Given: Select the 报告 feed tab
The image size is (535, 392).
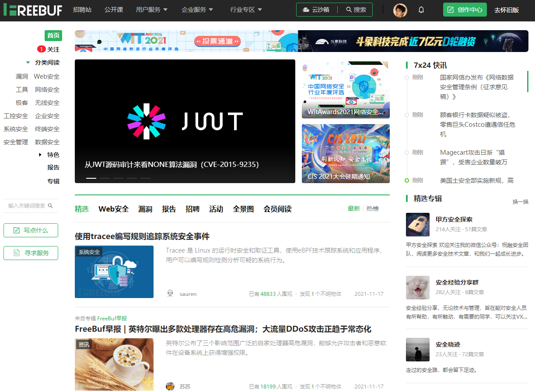Looking at the screenshot, I should (x=169, y=209).
